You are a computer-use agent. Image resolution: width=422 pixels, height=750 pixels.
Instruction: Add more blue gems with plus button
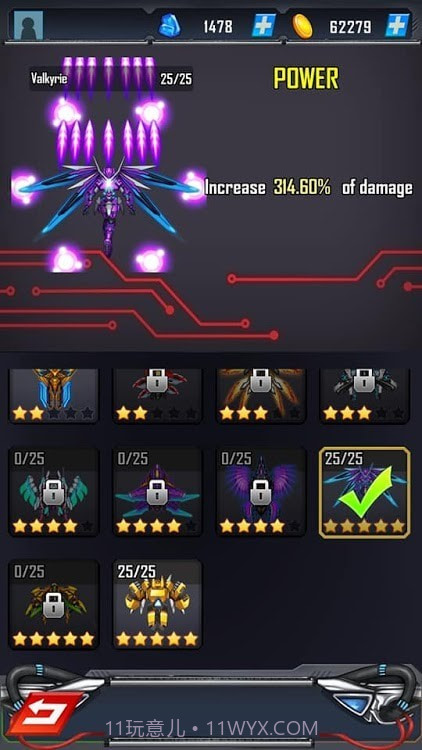264,26
